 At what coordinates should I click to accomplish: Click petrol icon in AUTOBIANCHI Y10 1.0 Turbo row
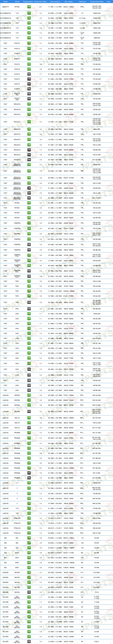29,18
